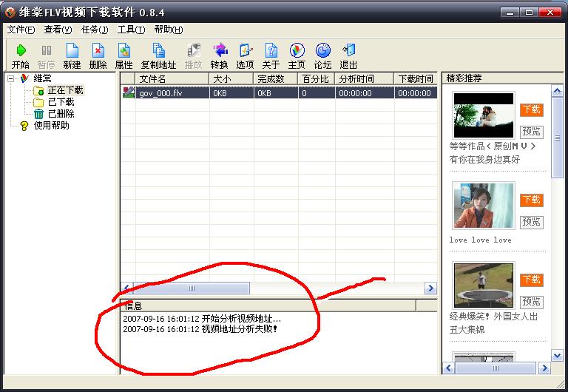Click the 删除 (Delete) toolbar icon

click(98, 50)
